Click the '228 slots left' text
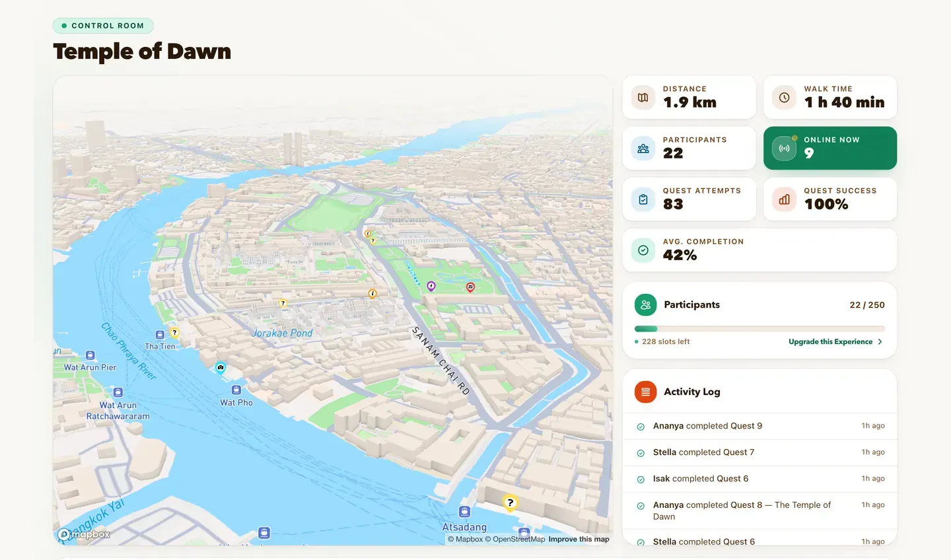 (x=666, y=342)
